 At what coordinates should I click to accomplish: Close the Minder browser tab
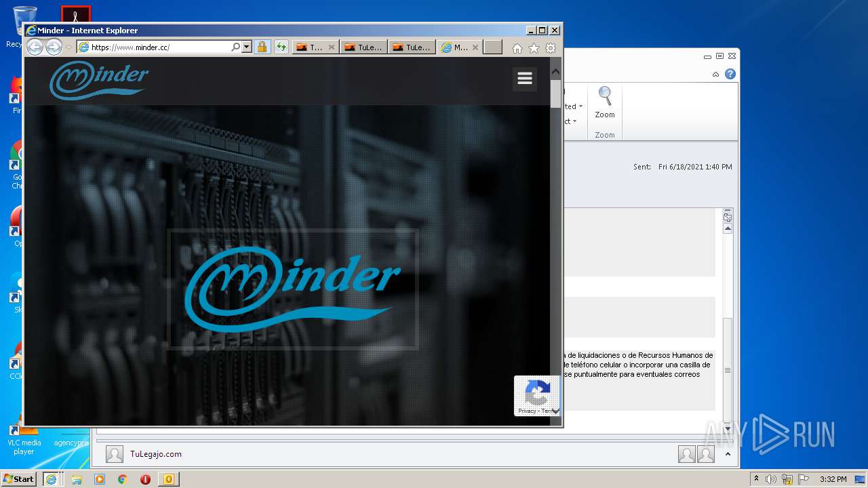[475, 47]
